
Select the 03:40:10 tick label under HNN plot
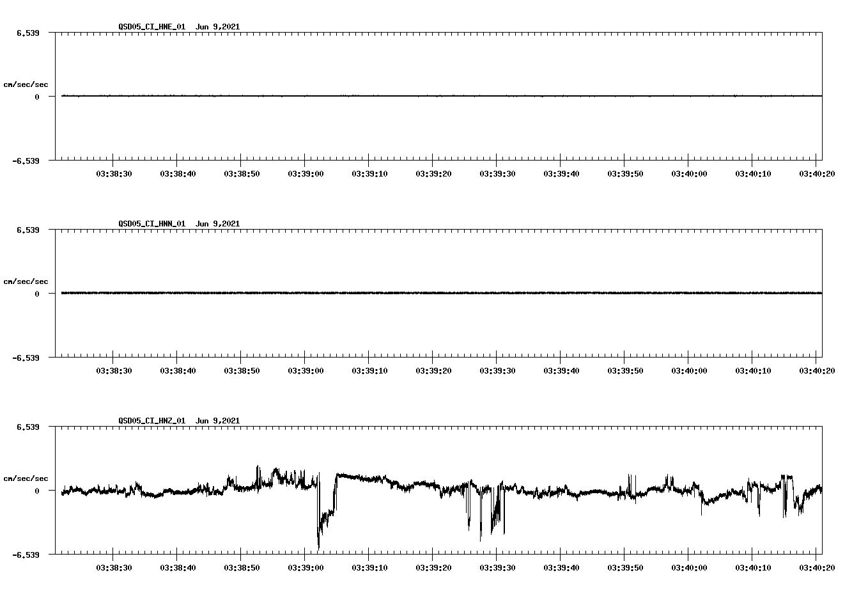[x=753, y=370]
